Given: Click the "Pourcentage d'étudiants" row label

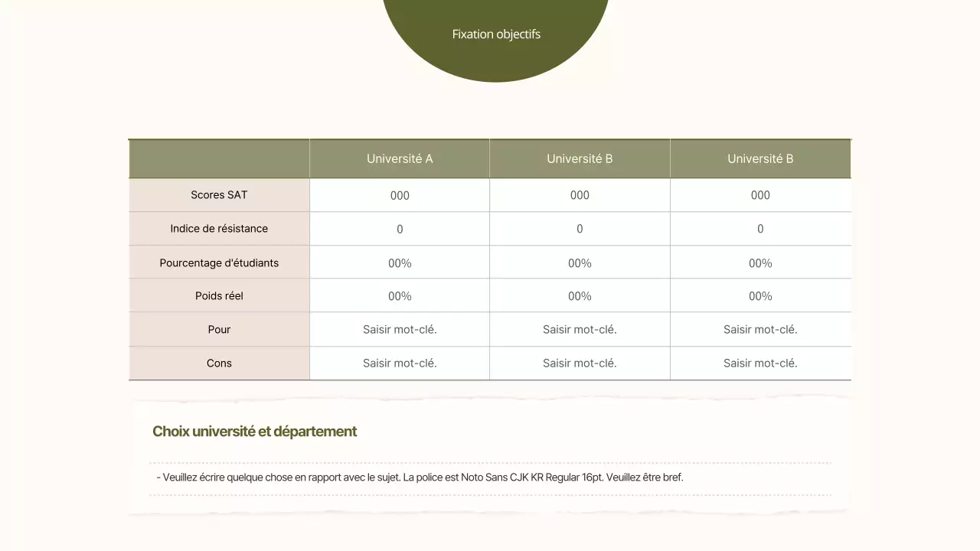Looking at the screenshot, I should 219,262.
